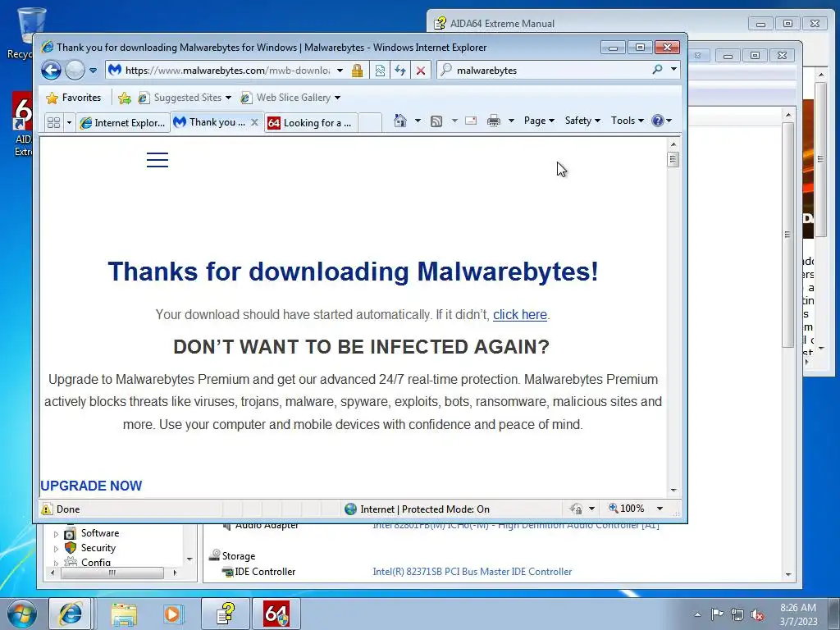This screenshot has height=630, width=840.
Task: Click Add to Favorites Bar icon
Action: pos(125,98)
